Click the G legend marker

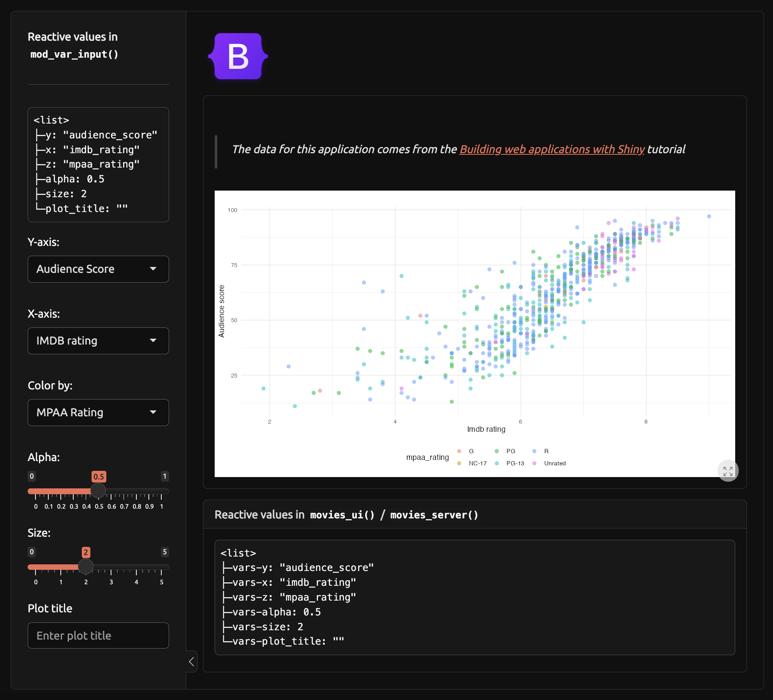tap(459, 451)
